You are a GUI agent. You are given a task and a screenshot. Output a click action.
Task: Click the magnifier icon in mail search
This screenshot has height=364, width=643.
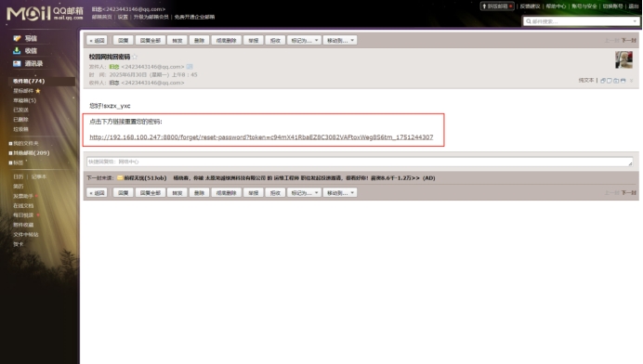tap(528, 21)
